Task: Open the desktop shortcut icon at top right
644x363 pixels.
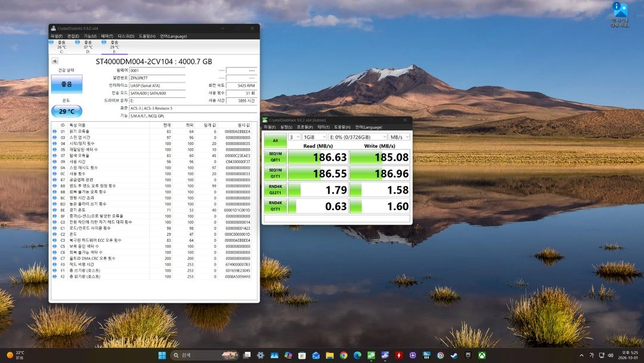Action: tap(620, 15)
